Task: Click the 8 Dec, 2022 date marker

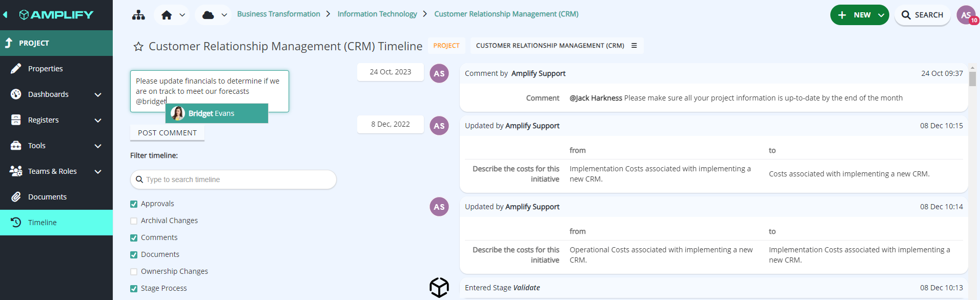Action: 391,124
